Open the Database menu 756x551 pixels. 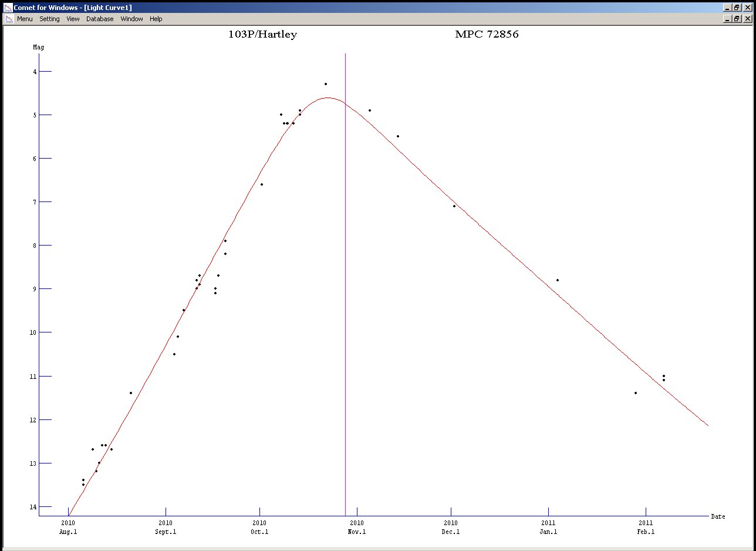100,19
